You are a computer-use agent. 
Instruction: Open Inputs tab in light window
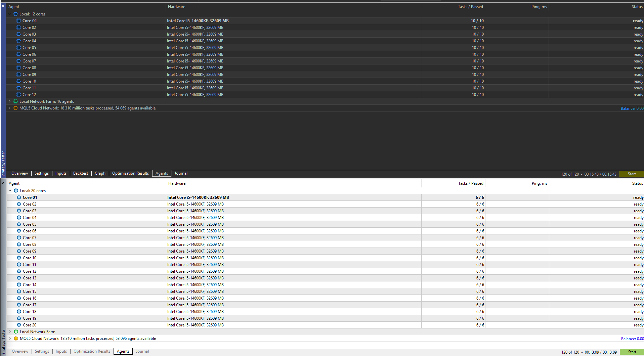(x=61, y=351)
